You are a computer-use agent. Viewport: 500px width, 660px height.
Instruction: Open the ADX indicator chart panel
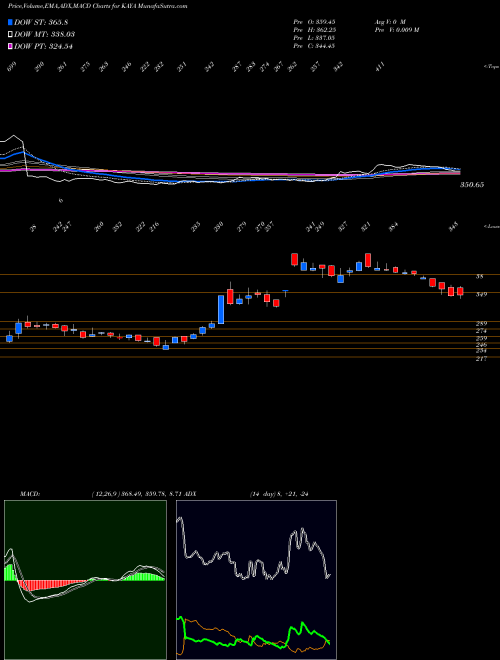point(256,580)
